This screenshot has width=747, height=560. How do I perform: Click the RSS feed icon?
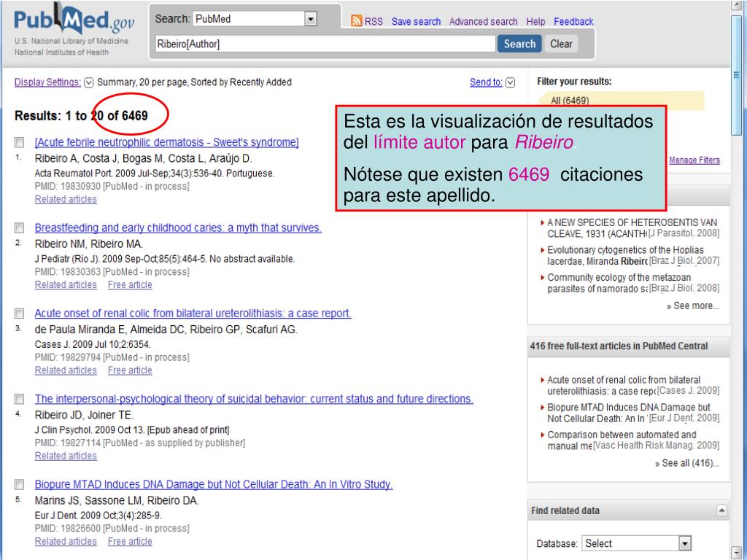point(356,21)
